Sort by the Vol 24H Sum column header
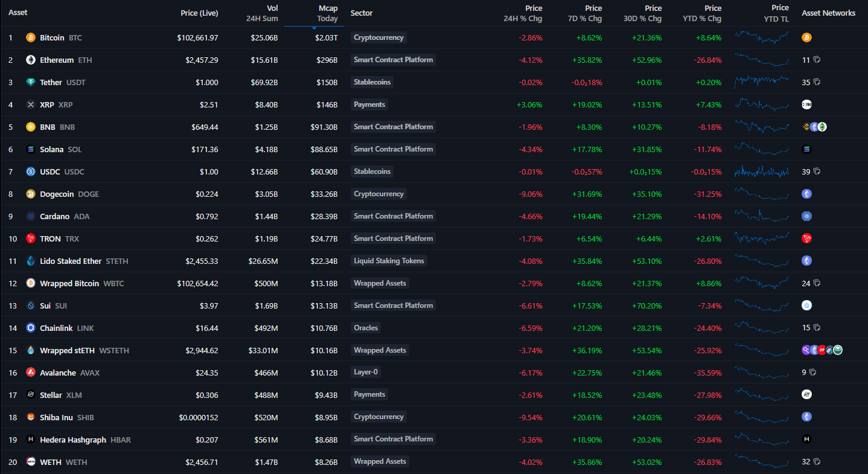 [262, 13]
